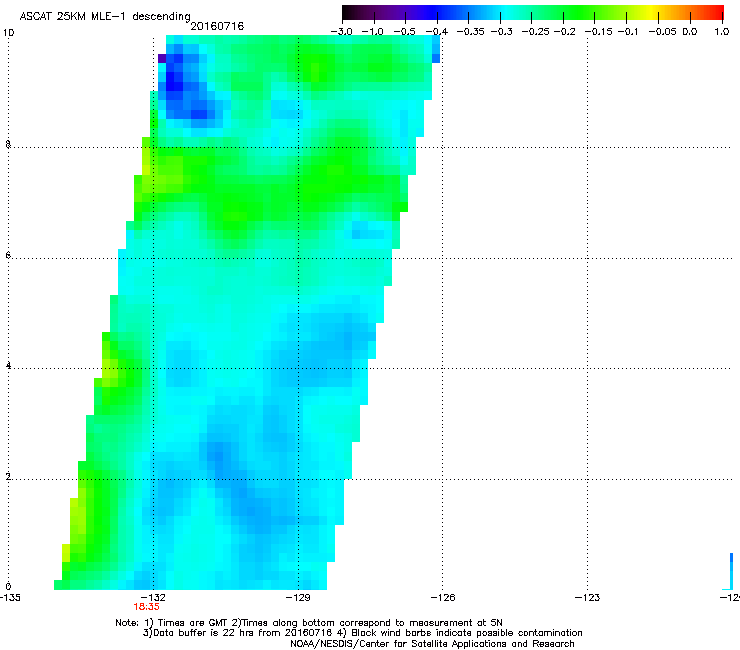This screenshot has height=650, width=740.
Task: Click the colorbar label -0.4
Action: pyautogui.click(x=437, y=32)
